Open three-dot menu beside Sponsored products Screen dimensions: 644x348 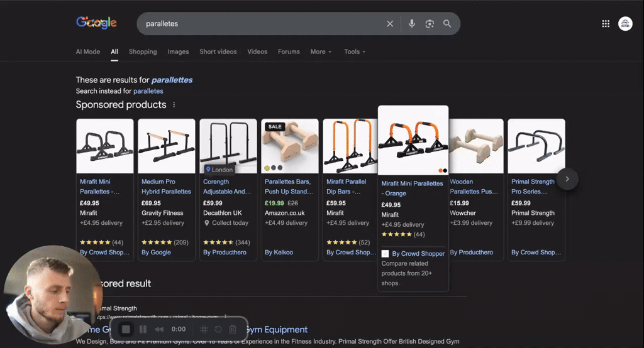click(174, 105)
